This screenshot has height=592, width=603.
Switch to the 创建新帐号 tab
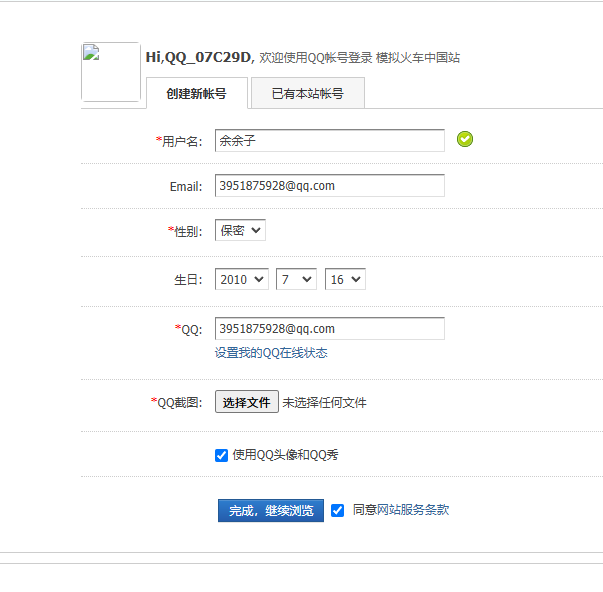click(197, 93)
